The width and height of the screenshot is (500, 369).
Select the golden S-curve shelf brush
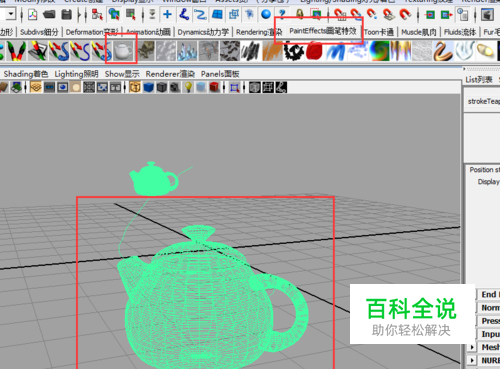[442, 51]
